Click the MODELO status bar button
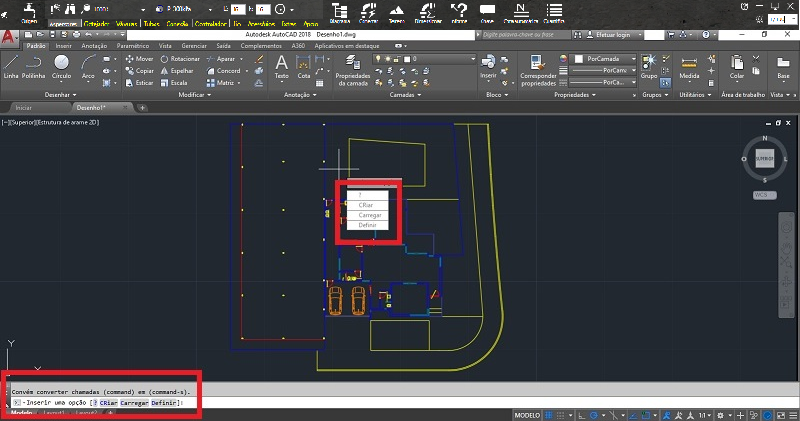Screen dimensions: 800x421 (527, 414)
